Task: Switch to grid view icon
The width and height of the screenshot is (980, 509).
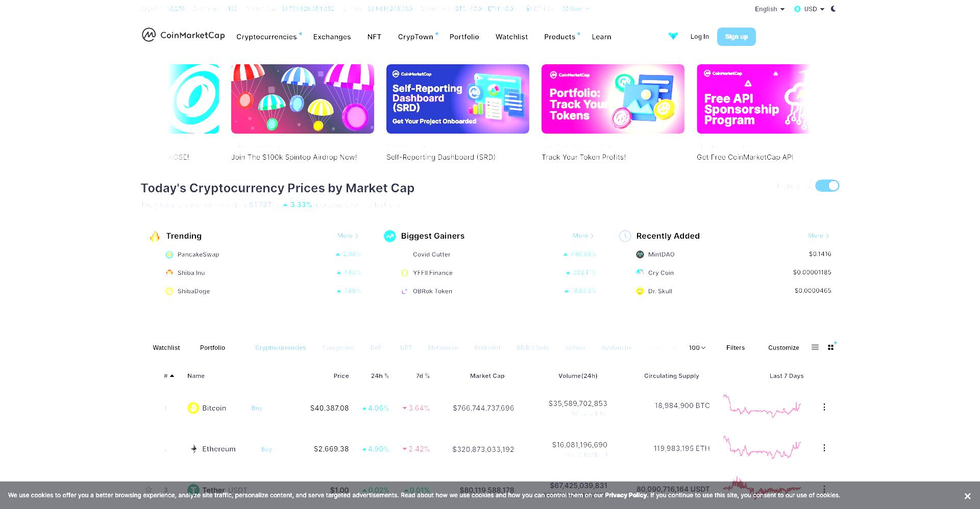Action: coord(830,347)
